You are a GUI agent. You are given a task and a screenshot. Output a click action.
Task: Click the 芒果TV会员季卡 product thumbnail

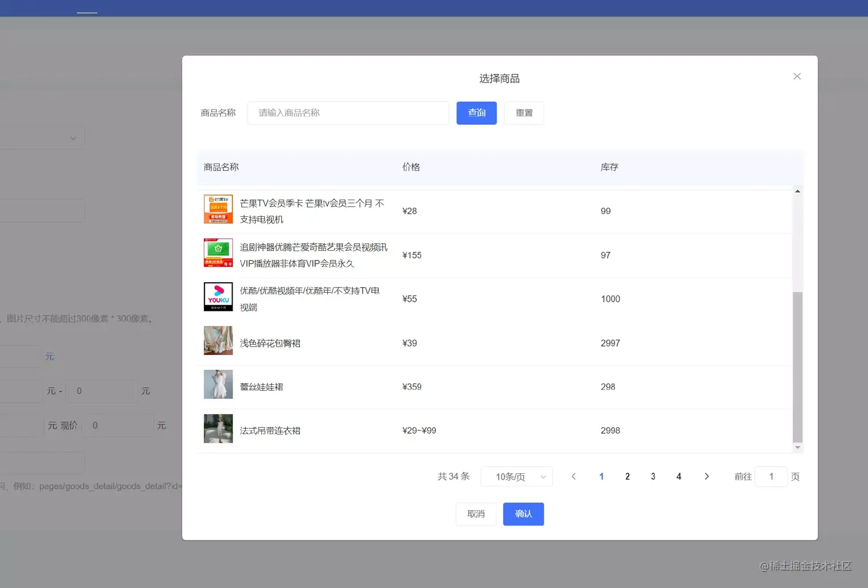click(218, 209)
